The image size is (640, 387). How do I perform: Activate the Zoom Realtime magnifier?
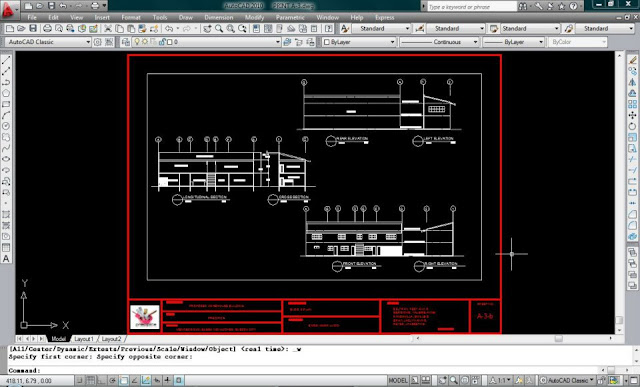(x=219, y=29)
